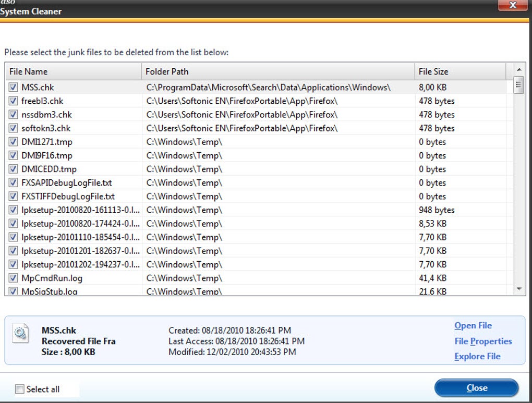This screenshot has width=532, height=403.
Task: Uncheck the MSS.chk file checkbox
Action: [13, 87]
